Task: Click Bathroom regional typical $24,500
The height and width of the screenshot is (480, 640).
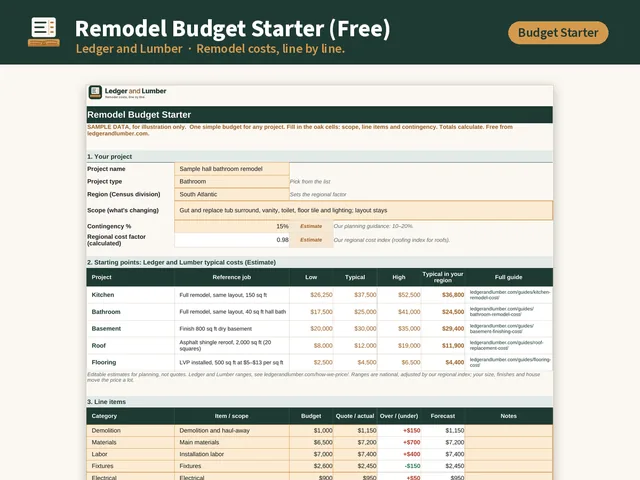Action: tap(453, 312)
